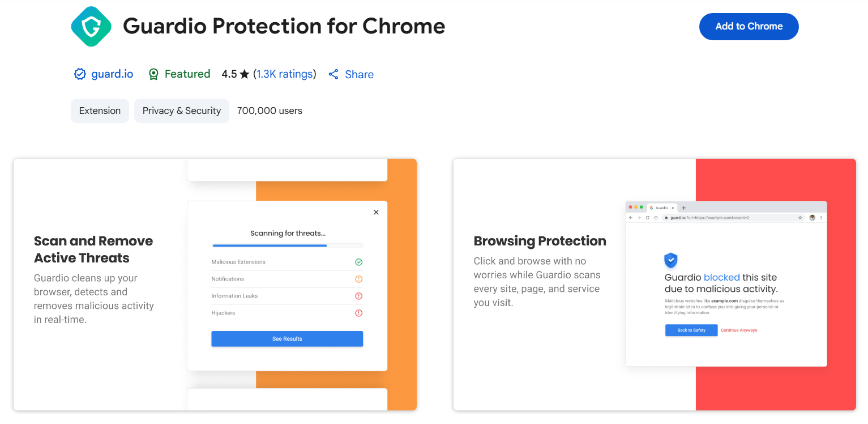Click red alert icon beside Hijackers
The image size is (868, 424).
pos(358,313)
